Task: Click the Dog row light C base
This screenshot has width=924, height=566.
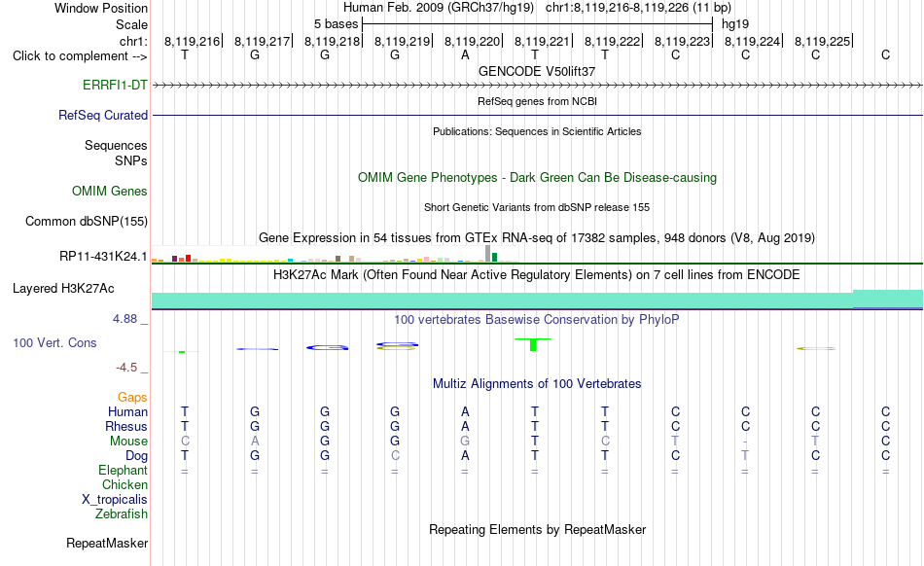Action: (395, 455)
